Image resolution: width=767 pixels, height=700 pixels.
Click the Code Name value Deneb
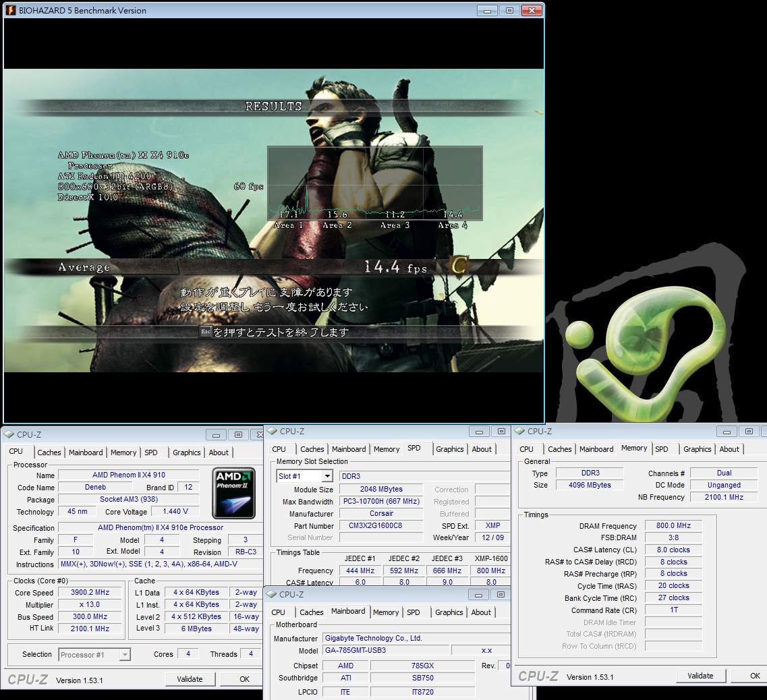click(95, 487)
